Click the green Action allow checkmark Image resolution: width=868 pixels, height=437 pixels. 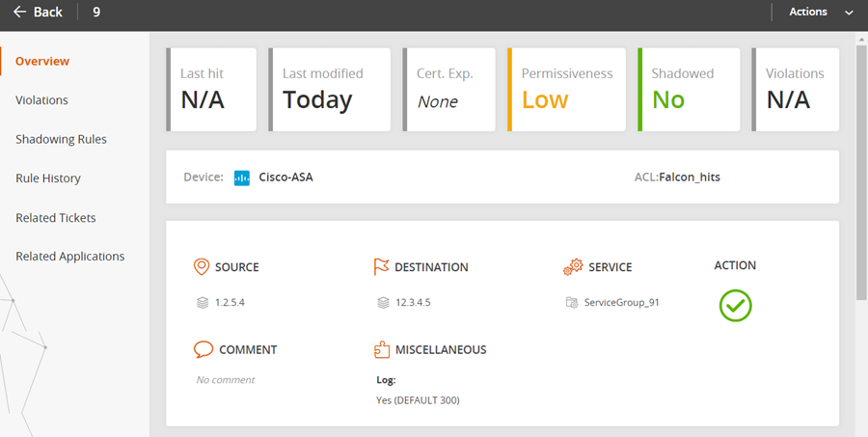click(735, 305)
